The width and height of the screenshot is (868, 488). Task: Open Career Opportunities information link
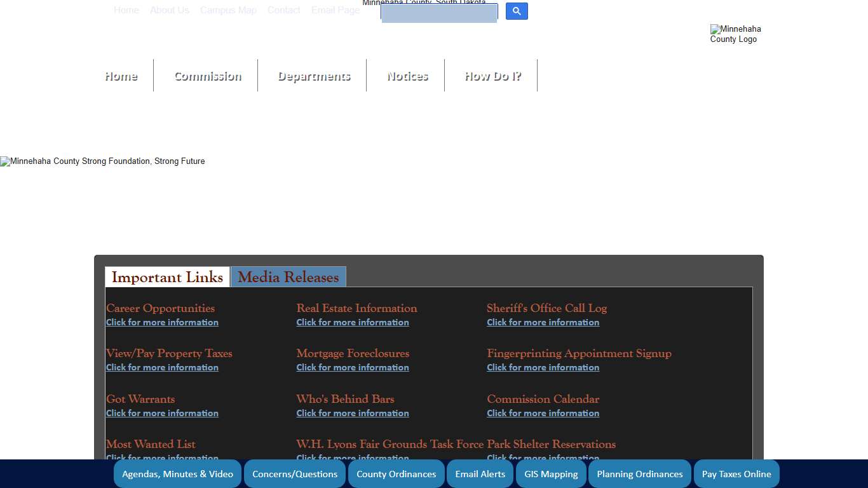tap(162, 322)
